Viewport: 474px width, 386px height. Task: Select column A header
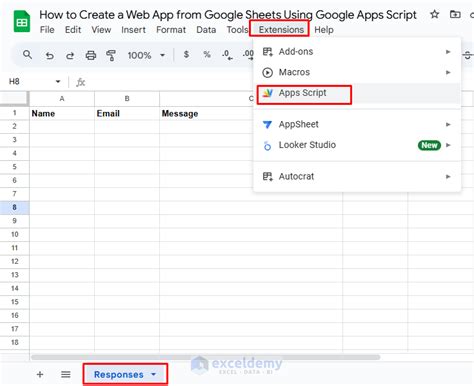coord(62,99)
